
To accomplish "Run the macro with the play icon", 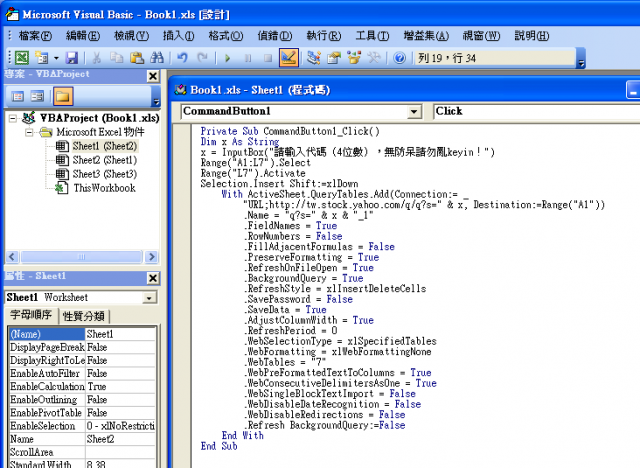I will pos(227,58).
